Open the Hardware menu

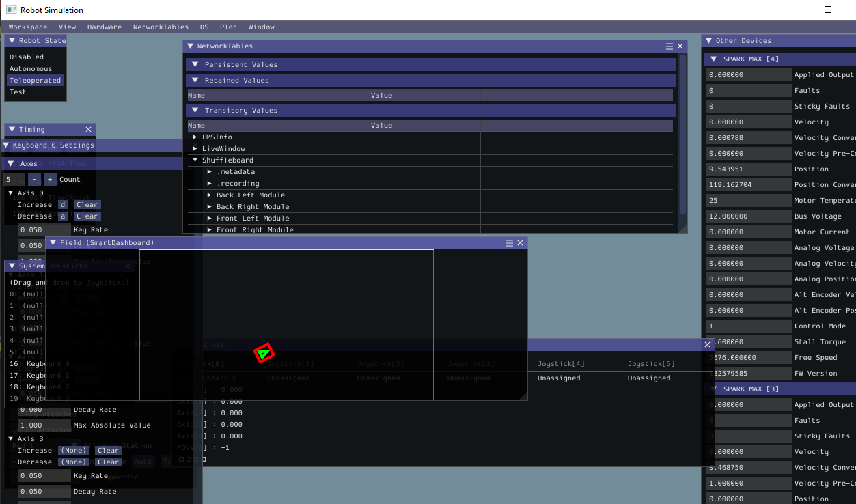pyautogui.click(x=105, y=27)
